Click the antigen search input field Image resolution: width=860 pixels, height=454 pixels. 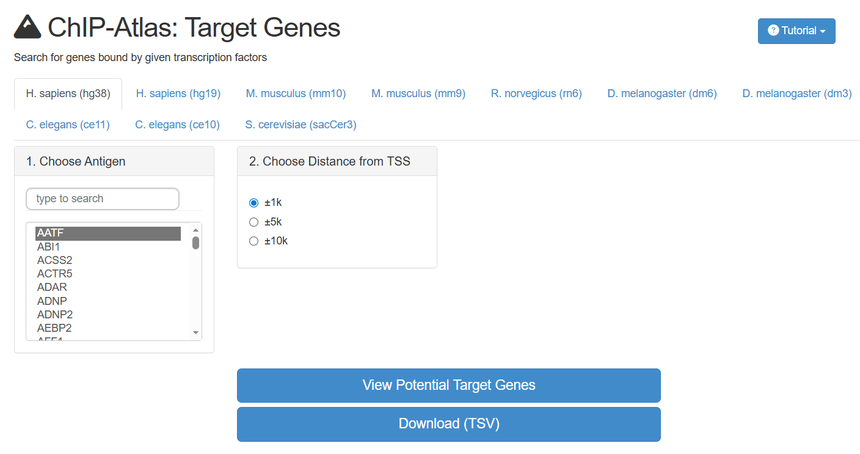pos(103,199)
